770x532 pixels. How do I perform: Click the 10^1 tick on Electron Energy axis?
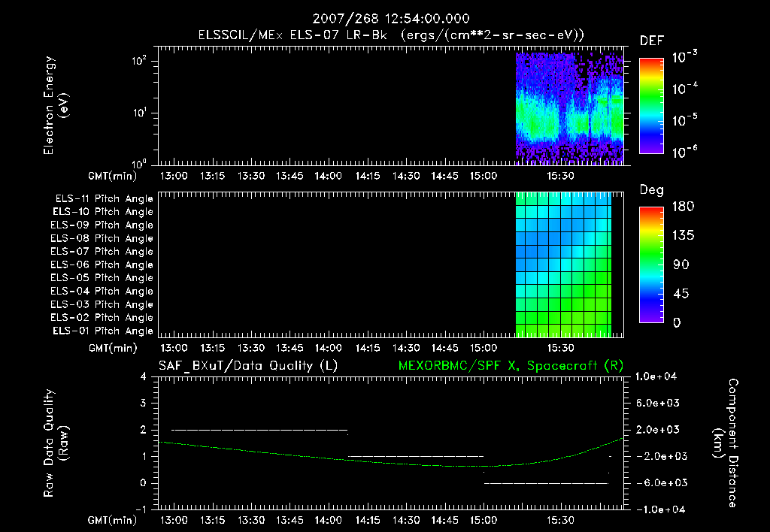139,113
